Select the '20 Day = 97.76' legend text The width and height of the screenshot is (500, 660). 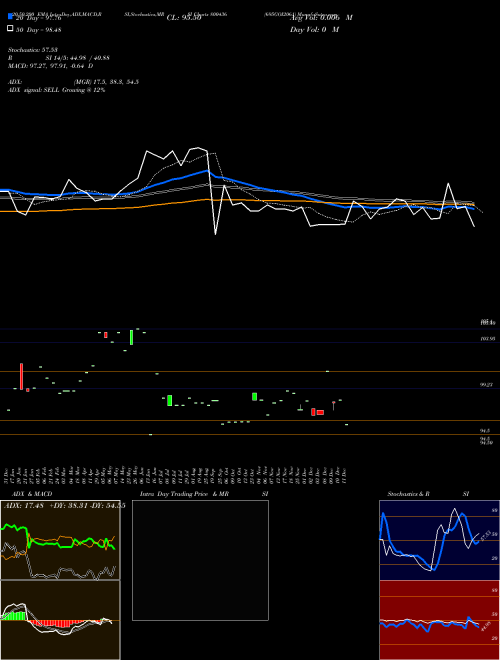[38, 18]
